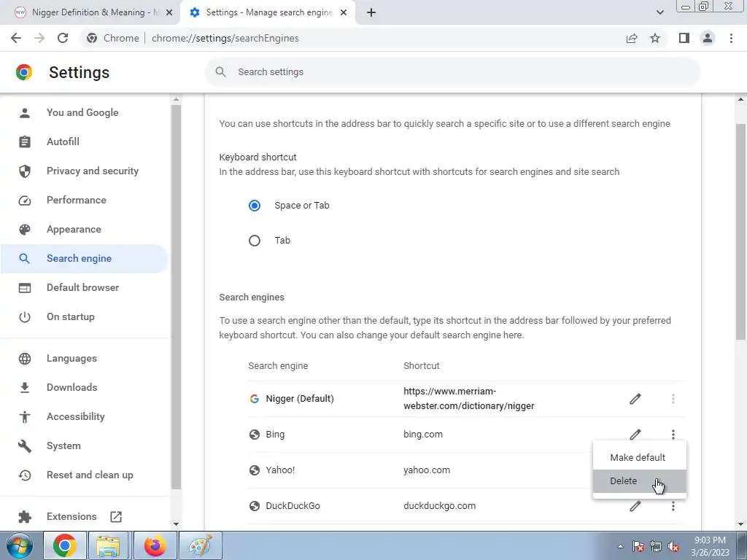The width and height of the screenshot is (747, 560).
Task: Open a new tab with the plus button
Action: pos(371,12)
